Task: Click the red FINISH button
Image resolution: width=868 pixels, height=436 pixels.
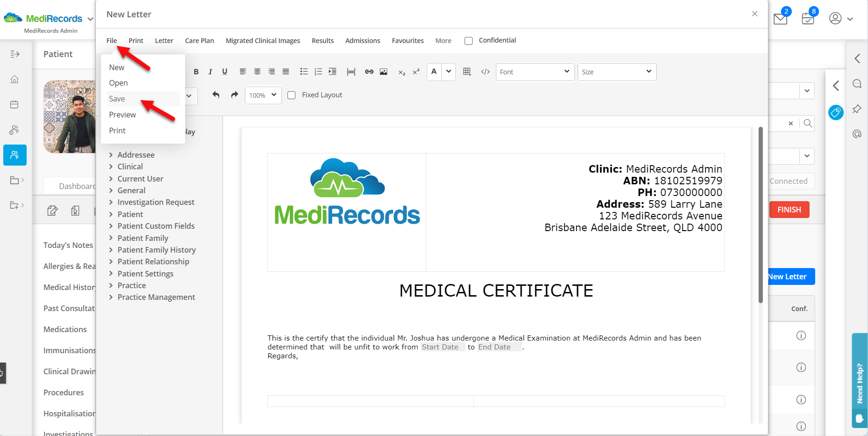Action: 789,210
